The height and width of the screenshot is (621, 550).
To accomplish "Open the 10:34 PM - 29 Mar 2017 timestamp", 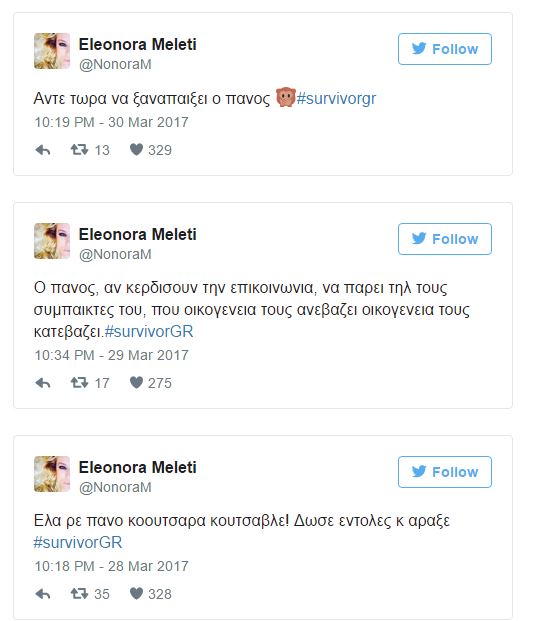I will coord(111,355).
